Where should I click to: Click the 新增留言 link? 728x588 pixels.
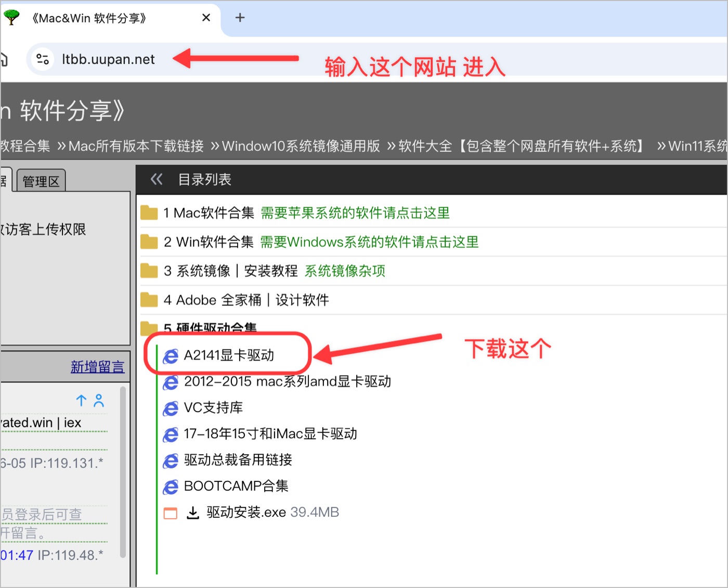click(x=98, y=367)
